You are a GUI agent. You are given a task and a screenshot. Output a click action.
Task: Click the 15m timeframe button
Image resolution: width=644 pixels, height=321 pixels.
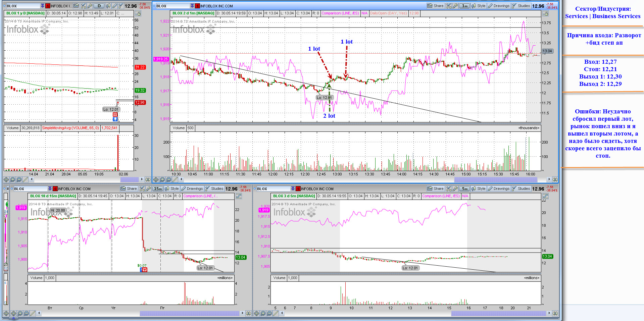tap(158, 189)
